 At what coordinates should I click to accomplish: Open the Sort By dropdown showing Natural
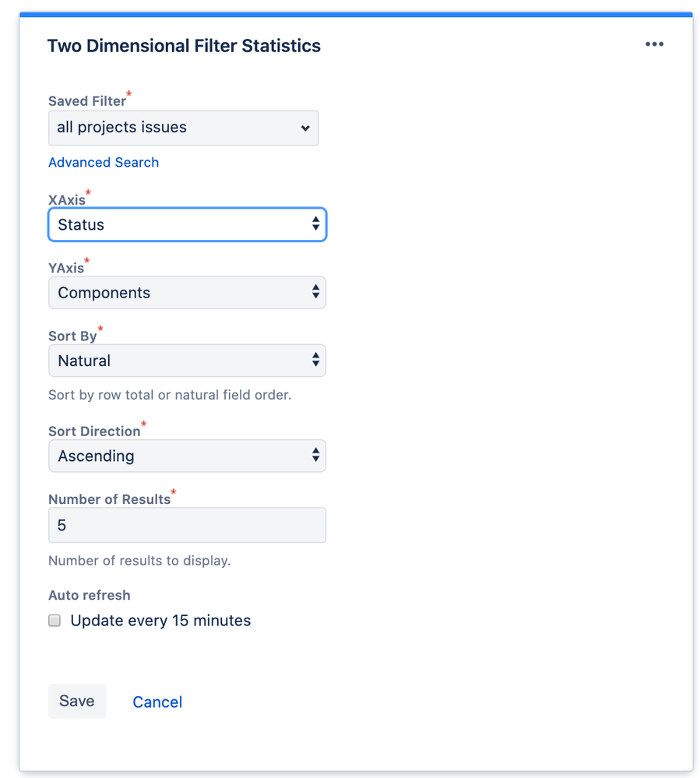pyautogui.click(x=187, y=361)
